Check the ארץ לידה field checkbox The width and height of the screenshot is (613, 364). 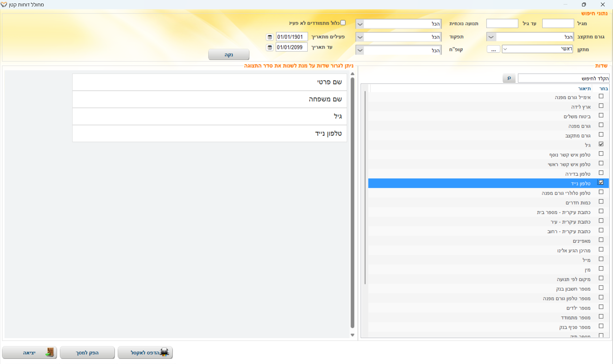pos(601,106)
